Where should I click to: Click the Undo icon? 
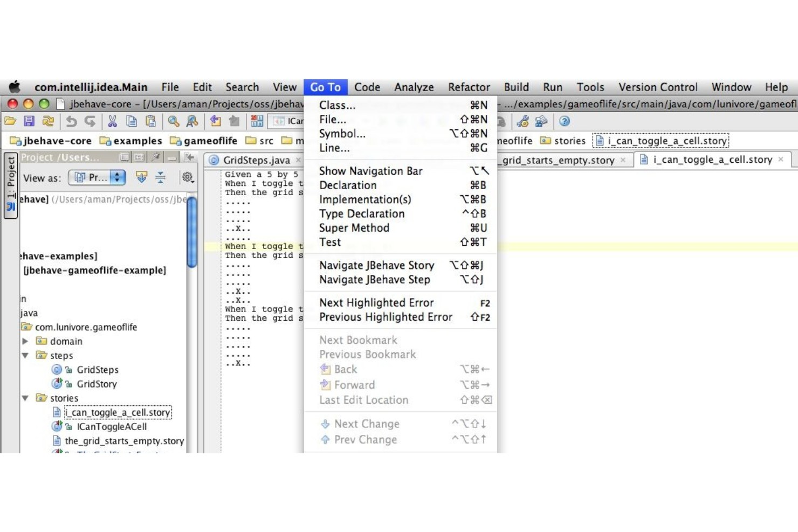[72, 121]
